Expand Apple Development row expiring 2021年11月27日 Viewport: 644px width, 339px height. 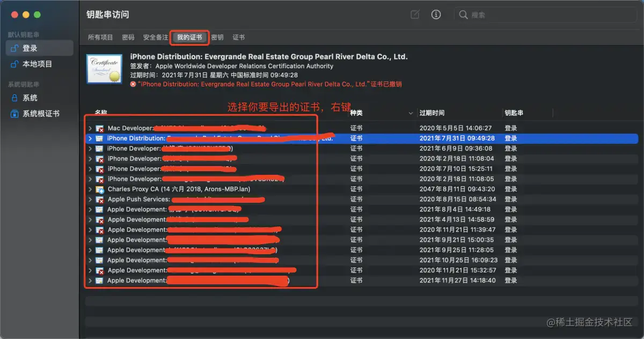tap(90, 281)
